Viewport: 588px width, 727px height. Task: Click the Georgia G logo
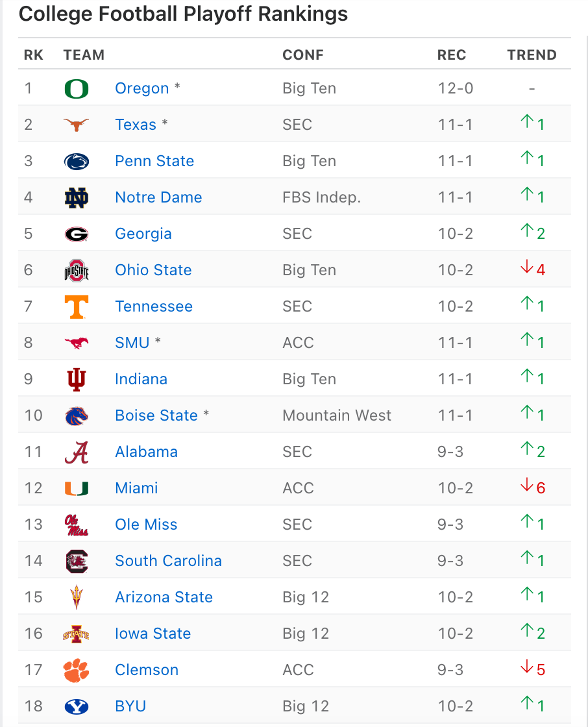point(77,234)
